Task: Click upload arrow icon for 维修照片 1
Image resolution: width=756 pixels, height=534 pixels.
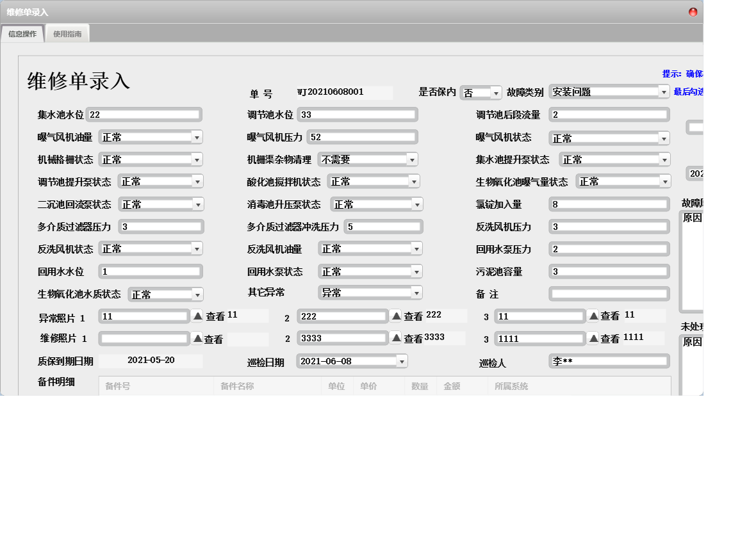Action: click(x=197, y=338)
